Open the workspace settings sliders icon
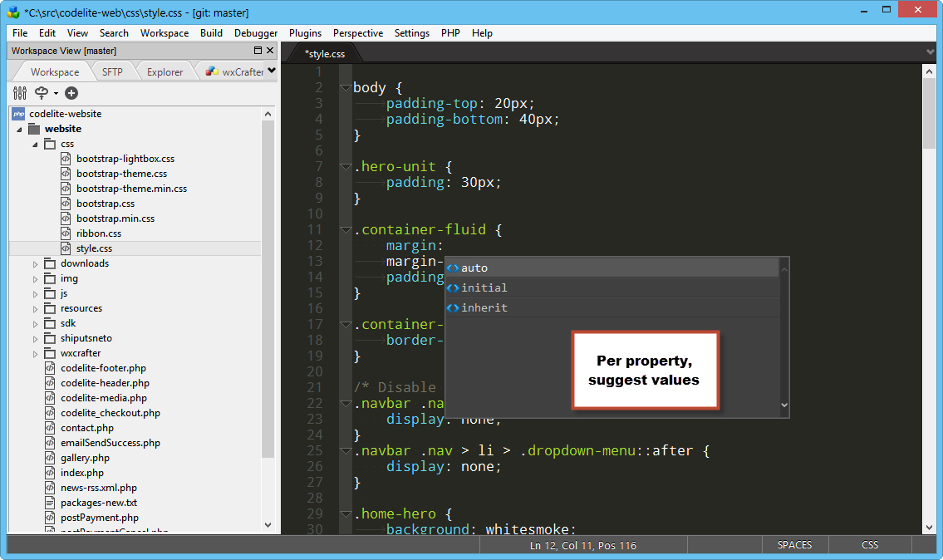This screenshot has width=943, height=560. [20, 92]
